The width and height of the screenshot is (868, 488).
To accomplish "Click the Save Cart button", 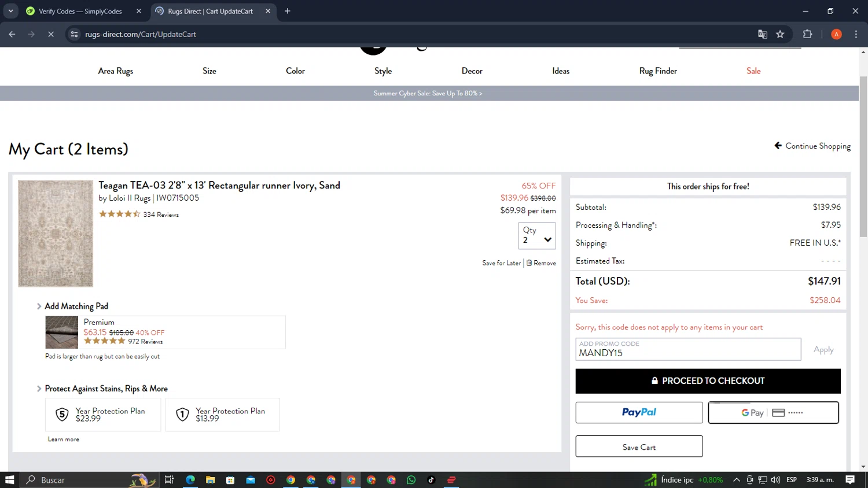I will tap(639, 447).
